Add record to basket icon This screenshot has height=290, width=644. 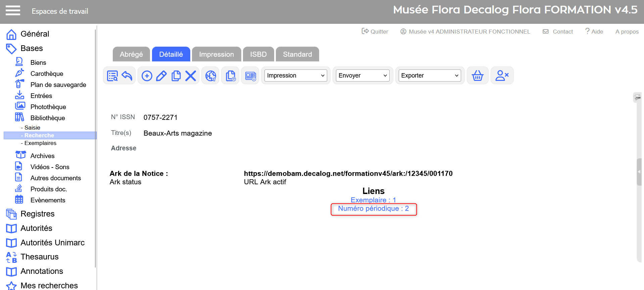click(477, 76)
